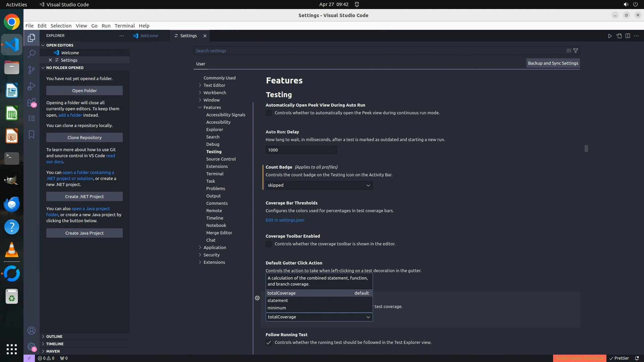Uncheck the Follow Running Test checkbox
This screenshot has height=362, width=644.
[x=269, y=343]
